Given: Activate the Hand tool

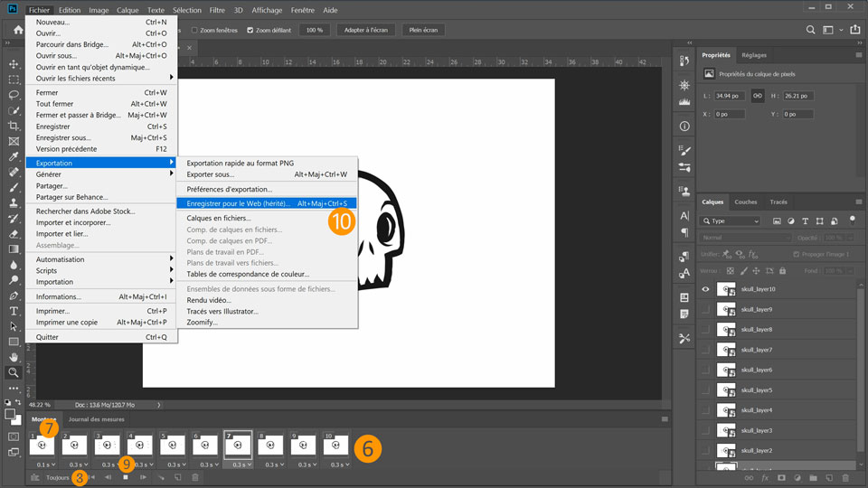Looking at the screenshot, I should click(x=14, y=357).
